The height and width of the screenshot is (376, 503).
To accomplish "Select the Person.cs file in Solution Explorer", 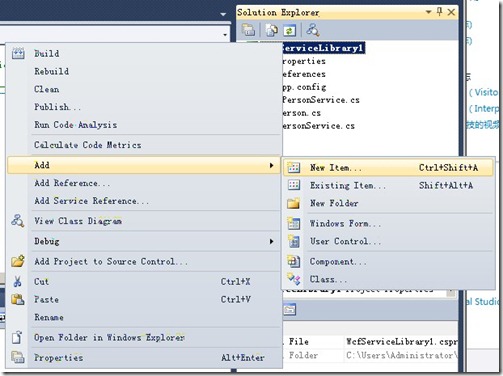I will coord(302,113).
